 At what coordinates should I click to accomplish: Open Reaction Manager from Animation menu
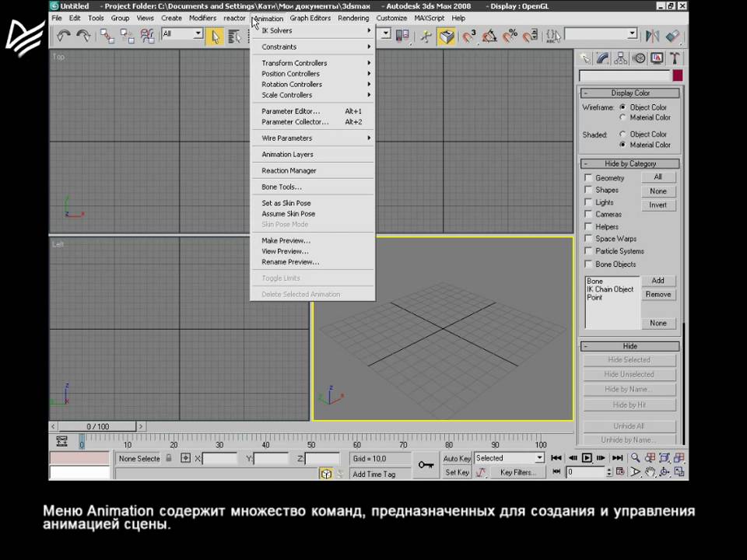click(313, 170)
